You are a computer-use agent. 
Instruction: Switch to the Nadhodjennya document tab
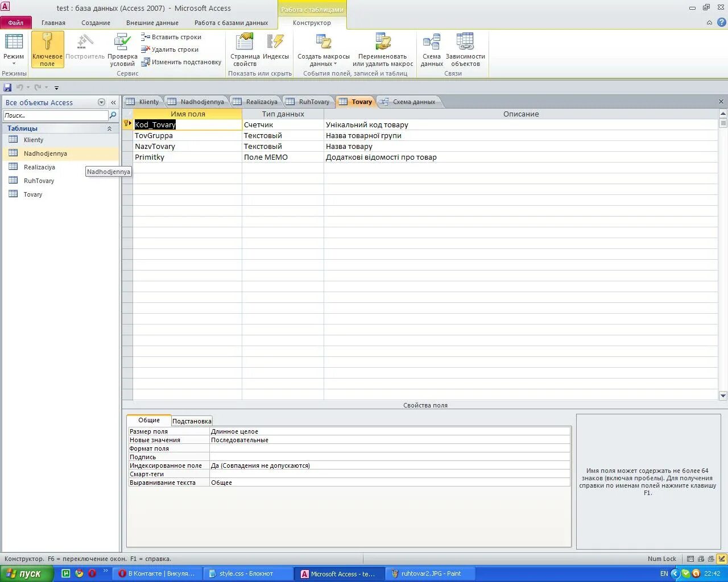[196, 102]
